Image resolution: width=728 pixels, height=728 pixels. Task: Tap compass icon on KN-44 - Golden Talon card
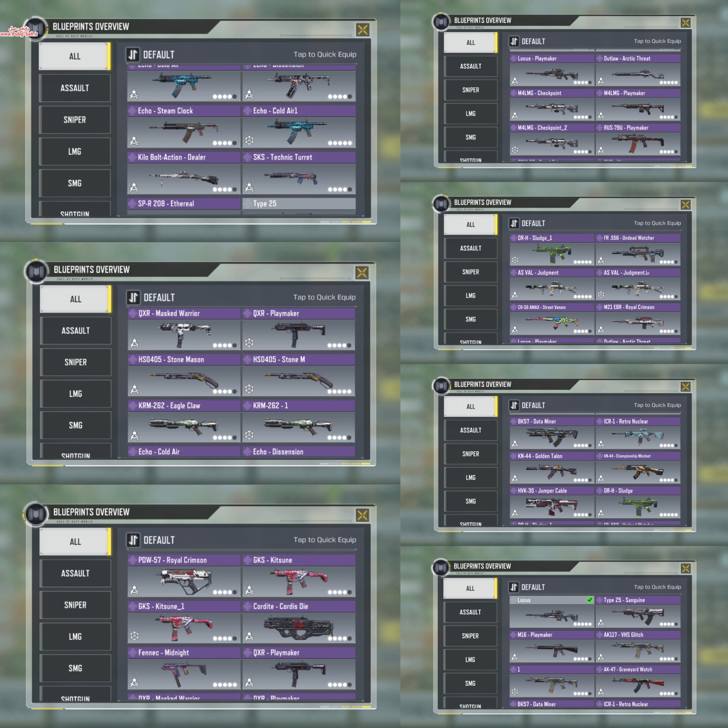pyautogui.click(x=515, y=479)
